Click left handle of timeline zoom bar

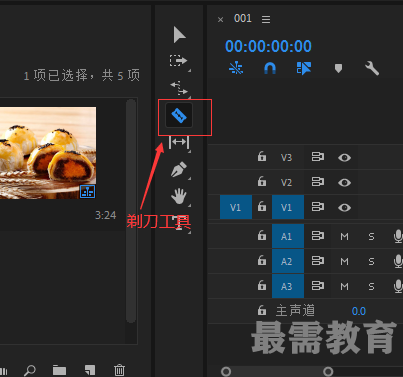tap(226, 371)
